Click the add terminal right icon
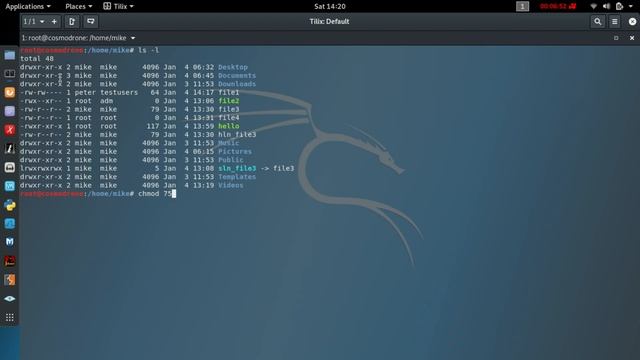This screenshot has width=640, height=360. point(72,22)
